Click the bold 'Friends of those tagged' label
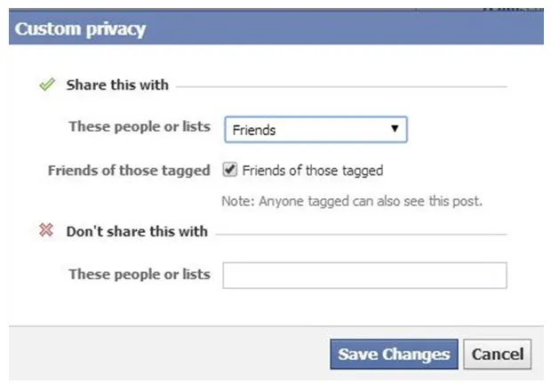The image size is (551, 392). click(129, 171)
